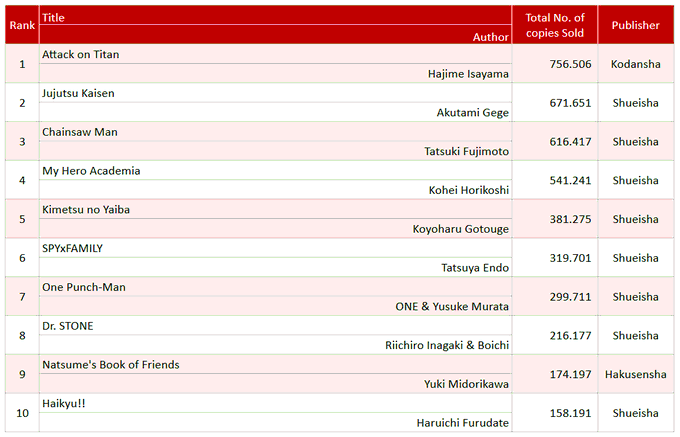Click rank number 10 cell

click(x=22, y=413)
